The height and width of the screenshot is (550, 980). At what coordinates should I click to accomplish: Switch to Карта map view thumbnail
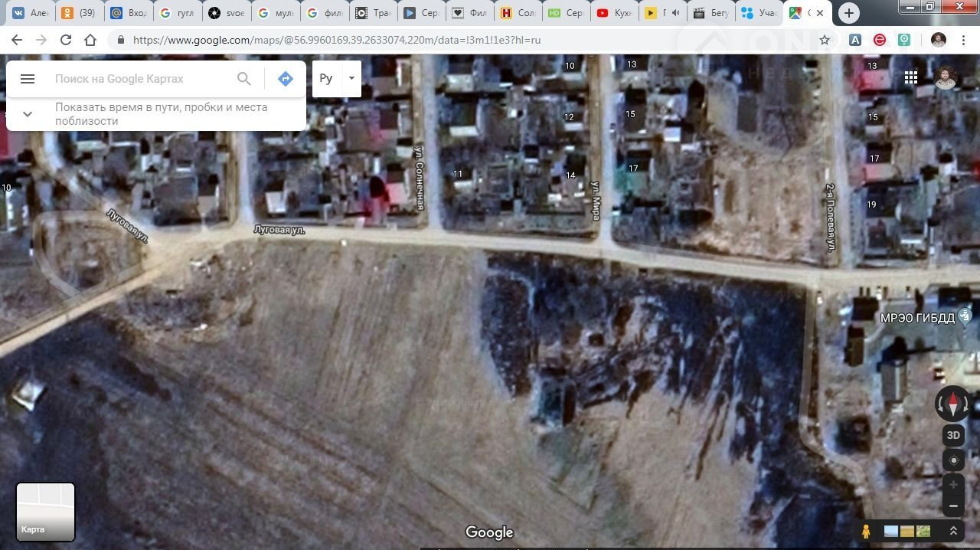45,512
